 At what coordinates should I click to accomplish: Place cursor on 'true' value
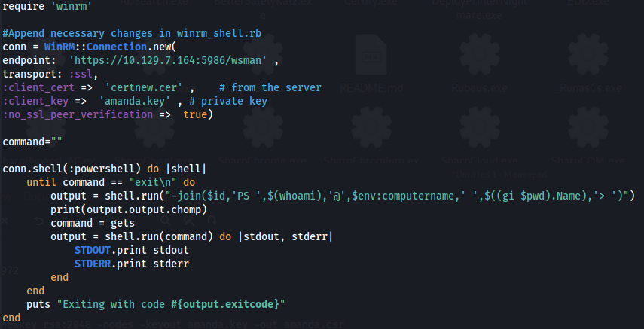point(195,114)
